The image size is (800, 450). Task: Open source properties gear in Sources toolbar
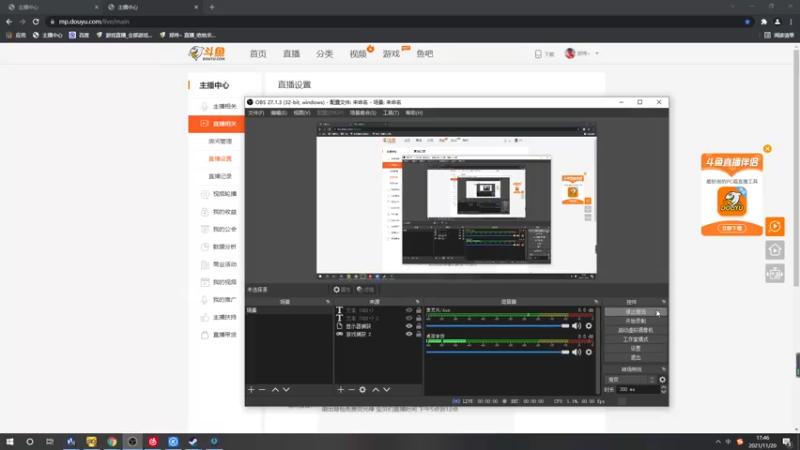click(x=362, y=390)
